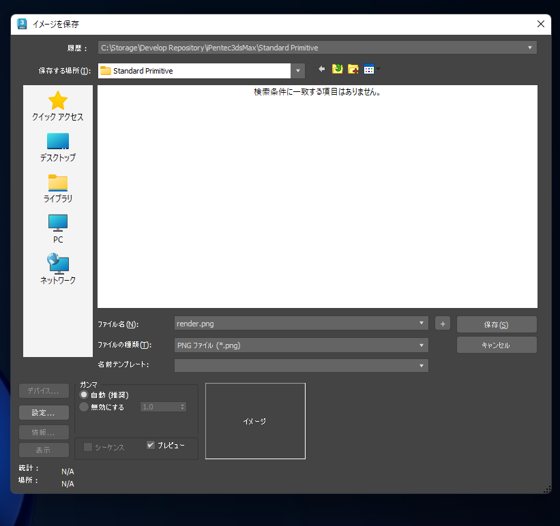Click the Save (保存) button

[496, 325]
